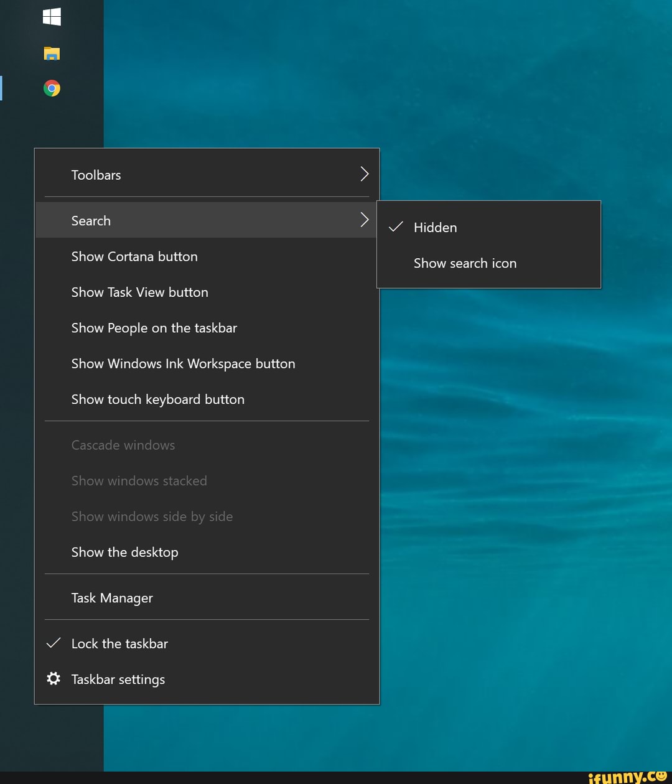
Task: Choose Show search icon option
Action: pyautogui.click(x=465, y=263)
